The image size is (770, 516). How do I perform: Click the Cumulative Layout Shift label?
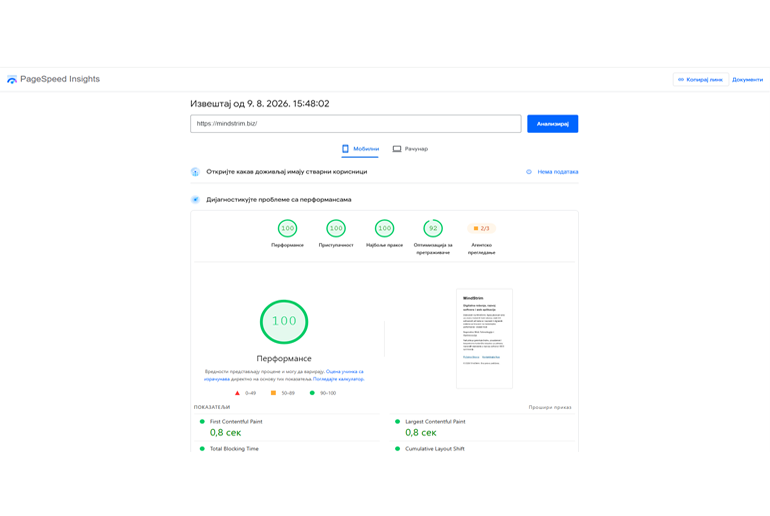pos(435,448)
